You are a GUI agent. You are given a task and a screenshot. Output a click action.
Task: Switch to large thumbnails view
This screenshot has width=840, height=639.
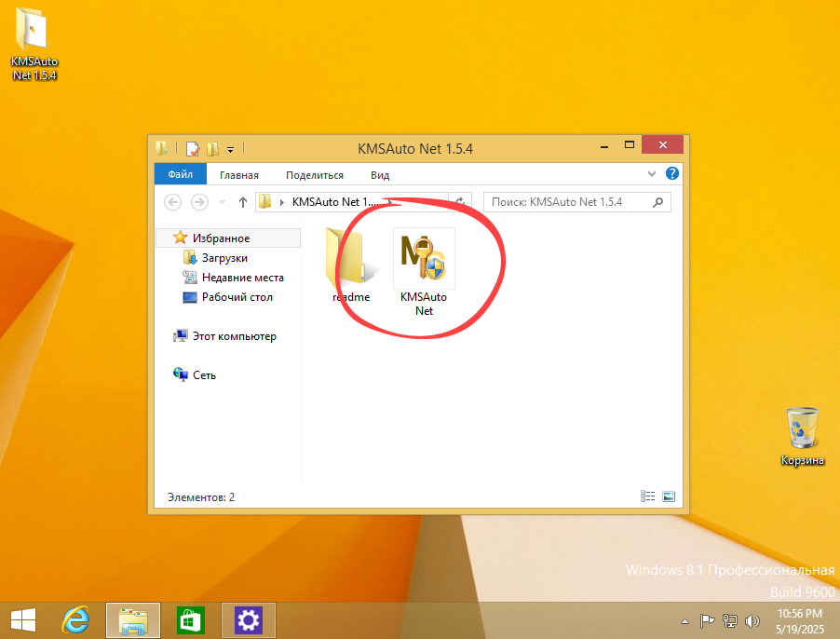[669, 496]
